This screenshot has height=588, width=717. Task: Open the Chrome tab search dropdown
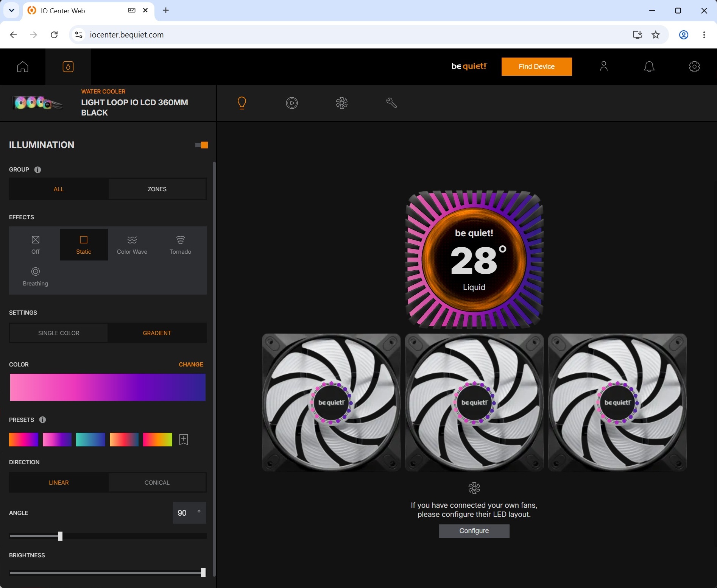click(x=12, y=11)
